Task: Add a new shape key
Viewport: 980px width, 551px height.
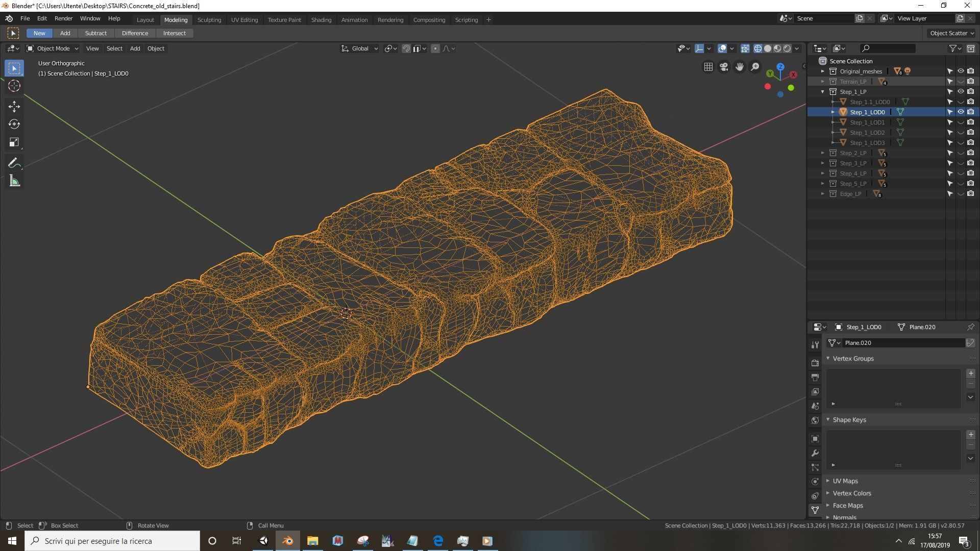Action: 971,435
